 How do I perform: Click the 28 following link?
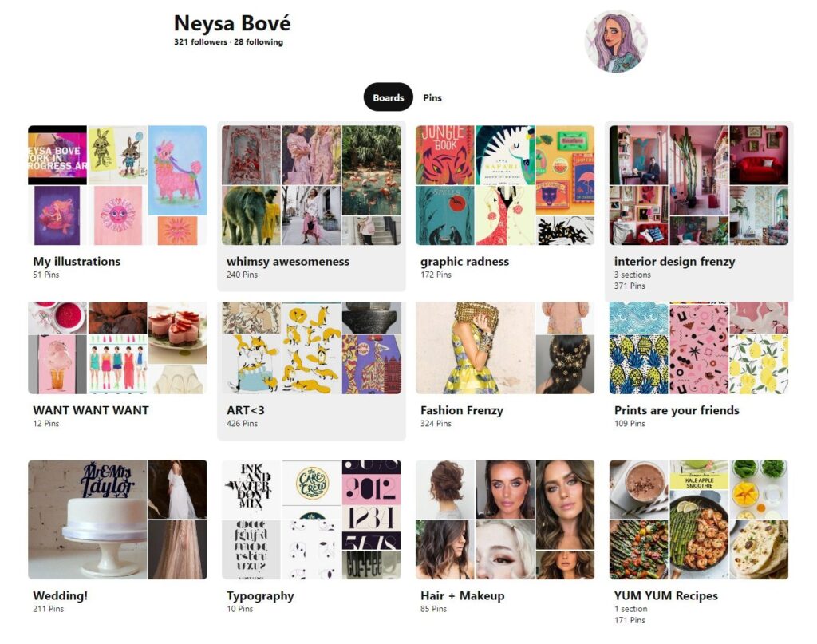pyautogui.click(x=259, y=42)
